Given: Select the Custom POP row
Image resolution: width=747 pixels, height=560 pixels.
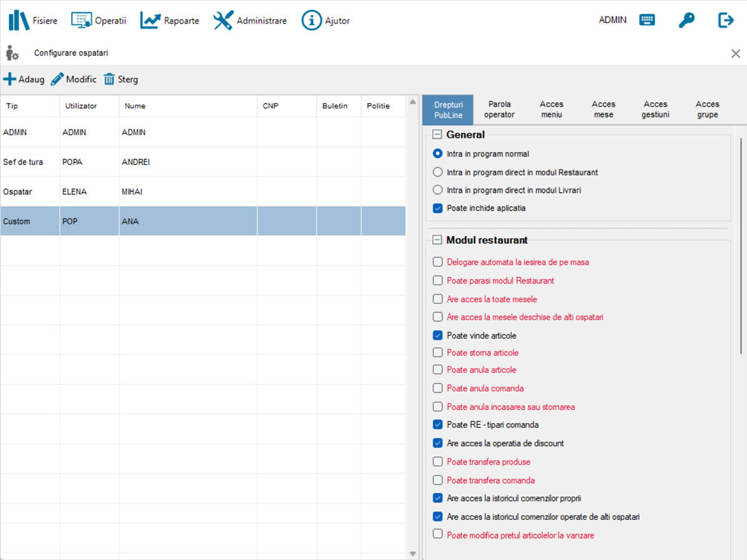Looking at the screenshot, I should [x=203, y=221].
